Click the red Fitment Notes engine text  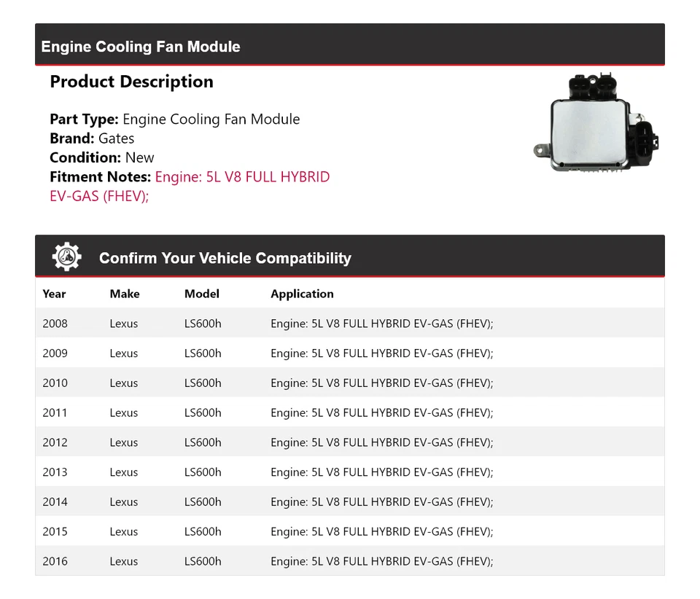click(x=190, y=187)
